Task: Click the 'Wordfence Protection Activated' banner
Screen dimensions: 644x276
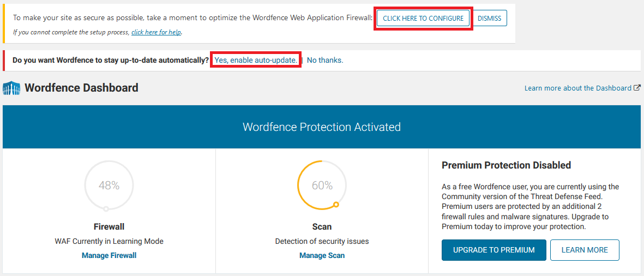Action: (x=322, y=127)
